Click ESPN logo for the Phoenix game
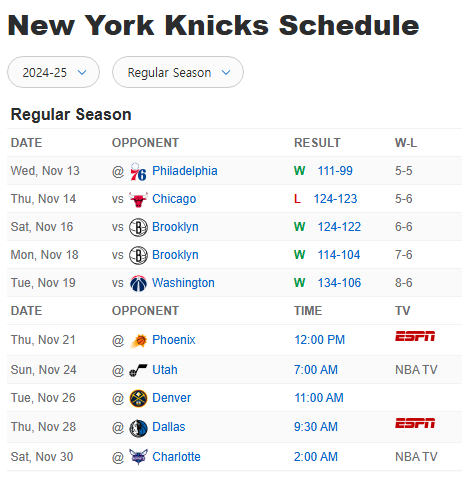 click(x=415, y=336)
